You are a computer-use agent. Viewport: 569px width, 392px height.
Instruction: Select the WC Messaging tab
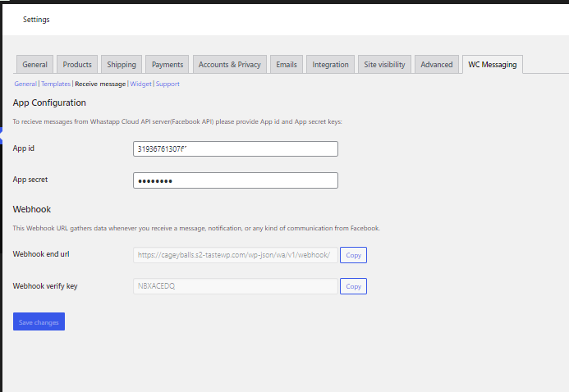coord(493,65)
